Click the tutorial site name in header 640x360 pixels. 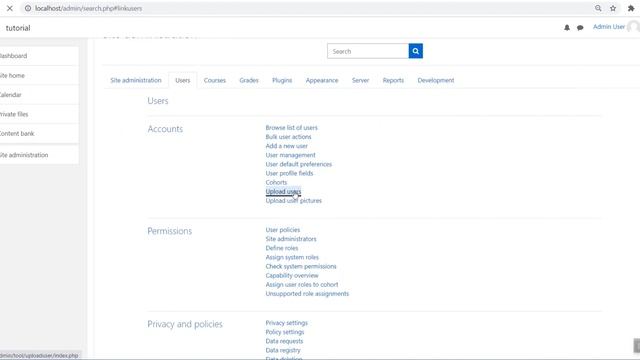(18, 28)
